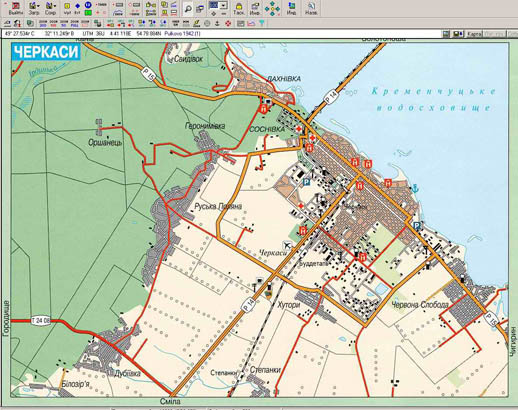This screenshot has width=518, height=410.
Task: Click the anchor icon in second toolbar
Action: click(x=217, y=23)
